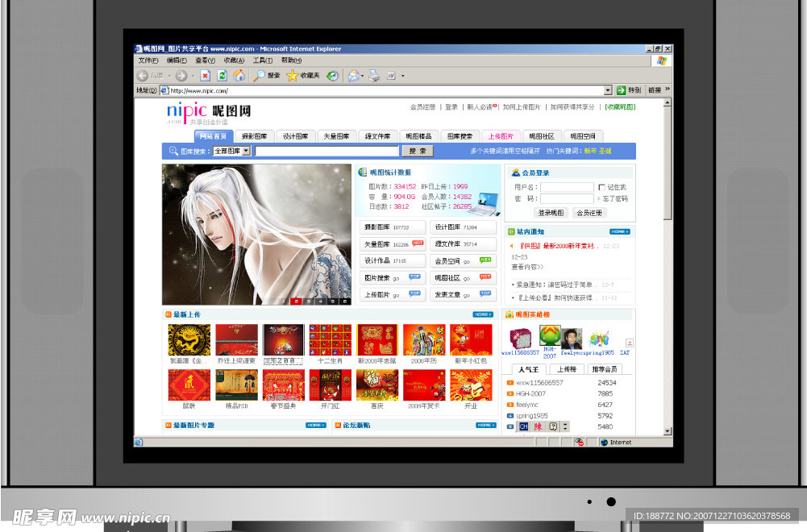The width and height of the screenshot is (807, 532).
Task: Click the 会员注册 button below the password field
Action: [589, 213]
